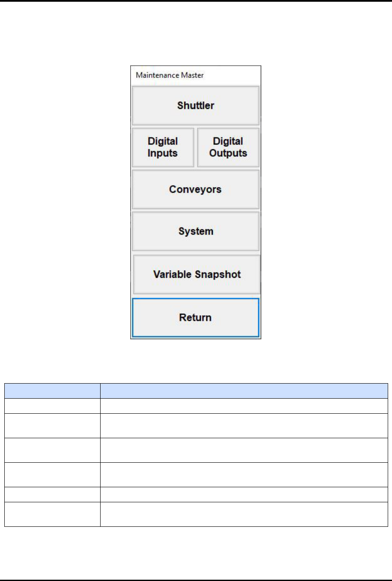Click the Digital Inputs button

(x=163, y=147)
